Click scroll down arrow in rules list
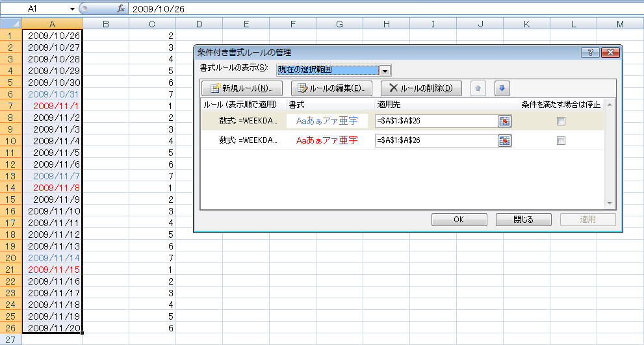This screenshot has width=644, height=345. point(609,203)
